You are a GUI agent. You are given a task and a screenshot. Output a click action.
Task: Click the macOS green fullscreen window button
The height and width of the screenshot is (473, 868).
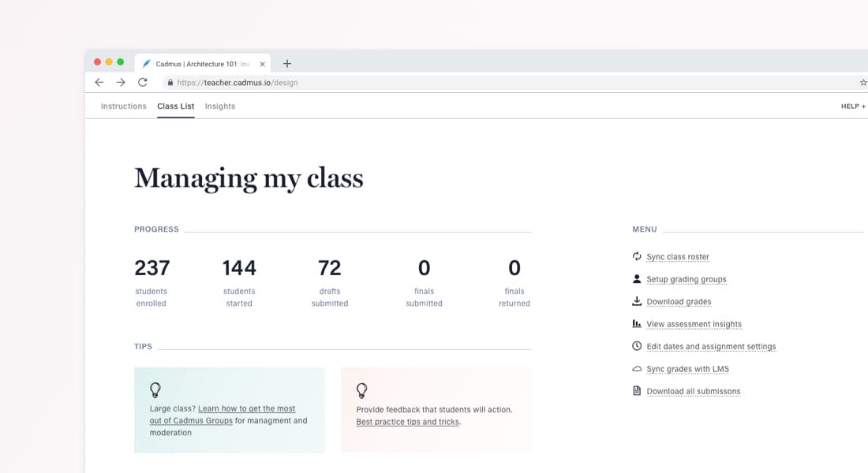pos(120,62)
